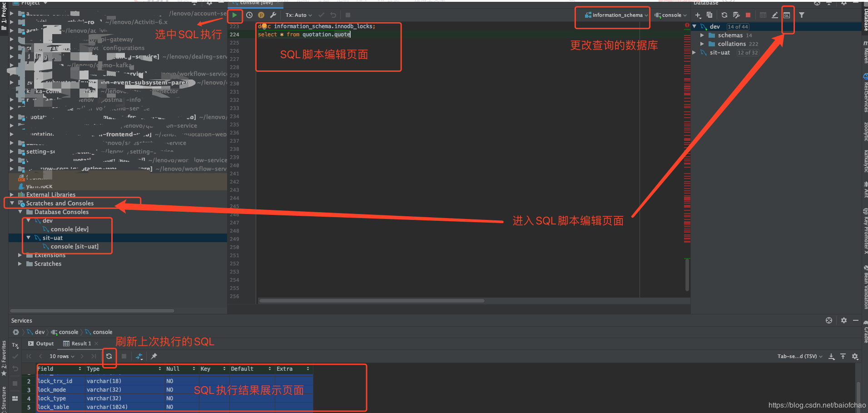Image resolution: width=868 pixels, height=413 pixels.
Task: Click the project tree horizontal scrollbar
Action: 92,311
